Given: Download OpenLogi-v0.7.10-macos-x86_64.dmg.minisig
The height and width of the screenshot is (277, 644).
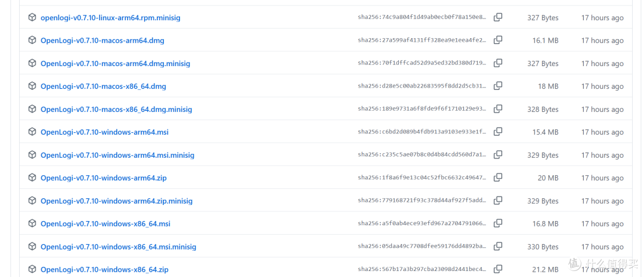Looking at the screenshot, I should (116, 110).
